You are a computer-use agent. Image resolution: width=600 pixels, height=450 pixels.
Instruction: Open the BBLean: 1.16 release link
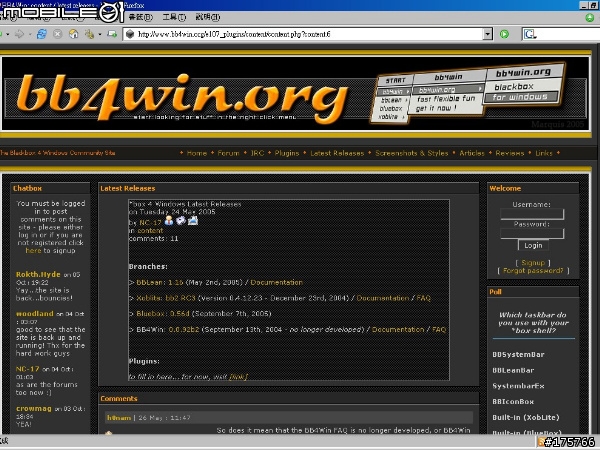point(160,282)
